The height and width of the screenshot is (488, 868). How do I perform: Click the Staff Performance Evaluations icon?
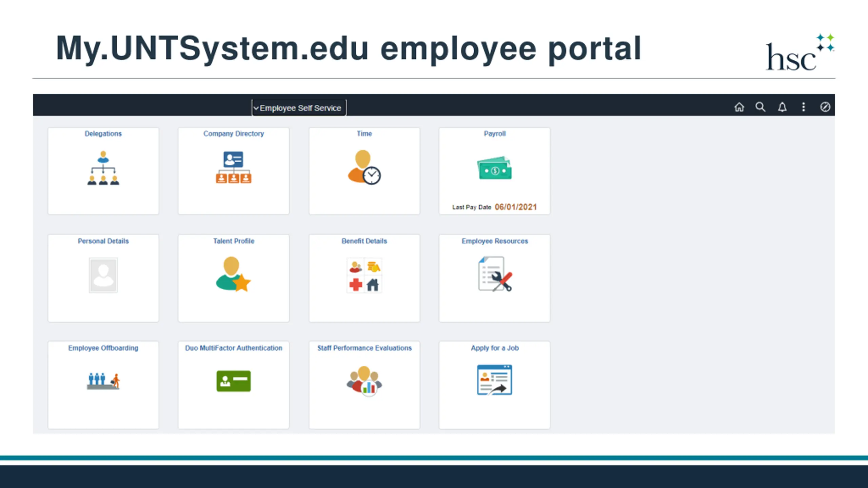[x=364, y=381]
